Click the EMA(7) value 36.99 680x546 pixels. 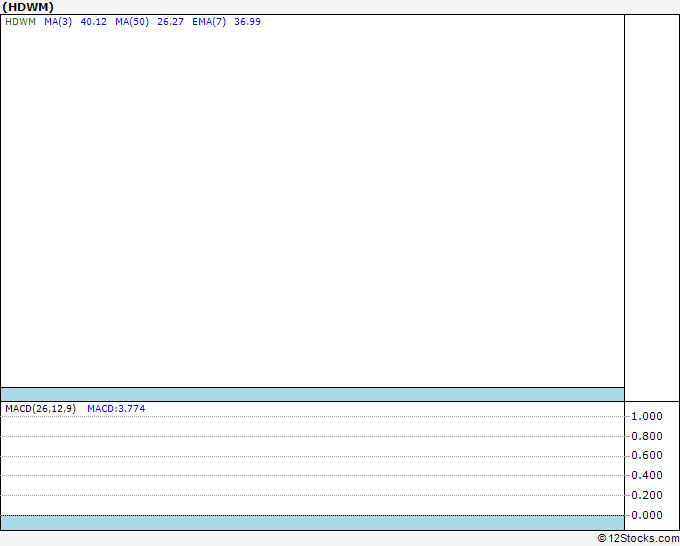coord(247,22)
